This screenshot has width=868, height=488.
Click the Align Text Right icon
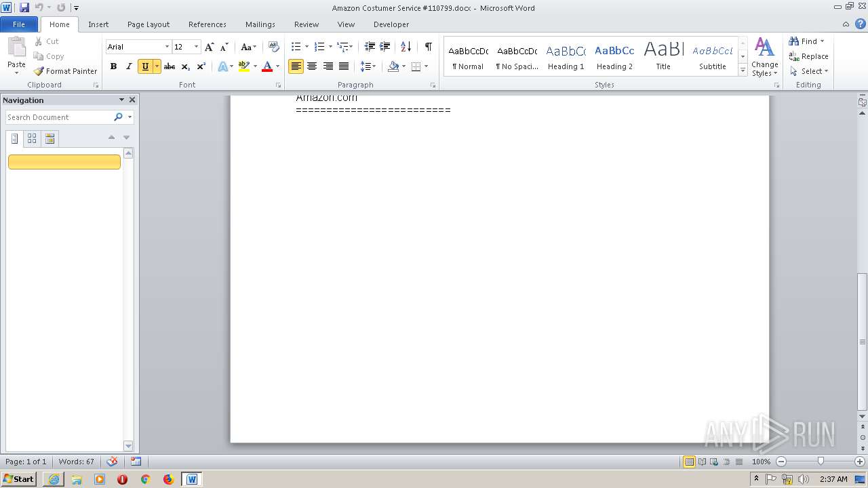328,66
